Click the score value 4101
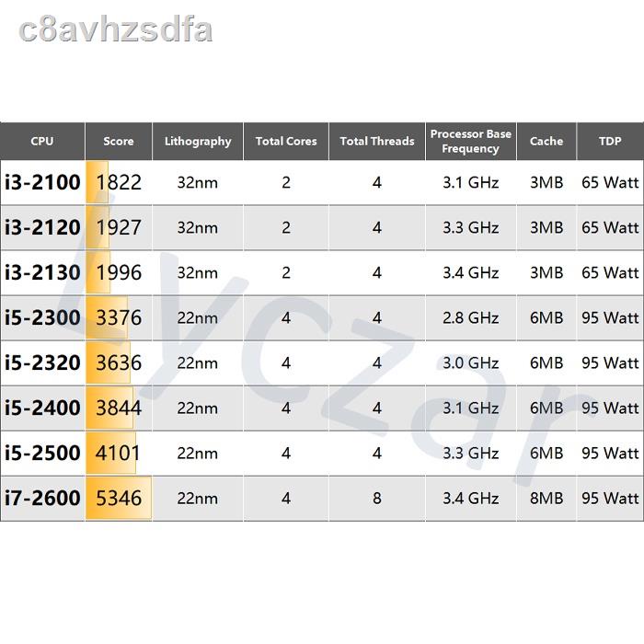 point(118,453)
